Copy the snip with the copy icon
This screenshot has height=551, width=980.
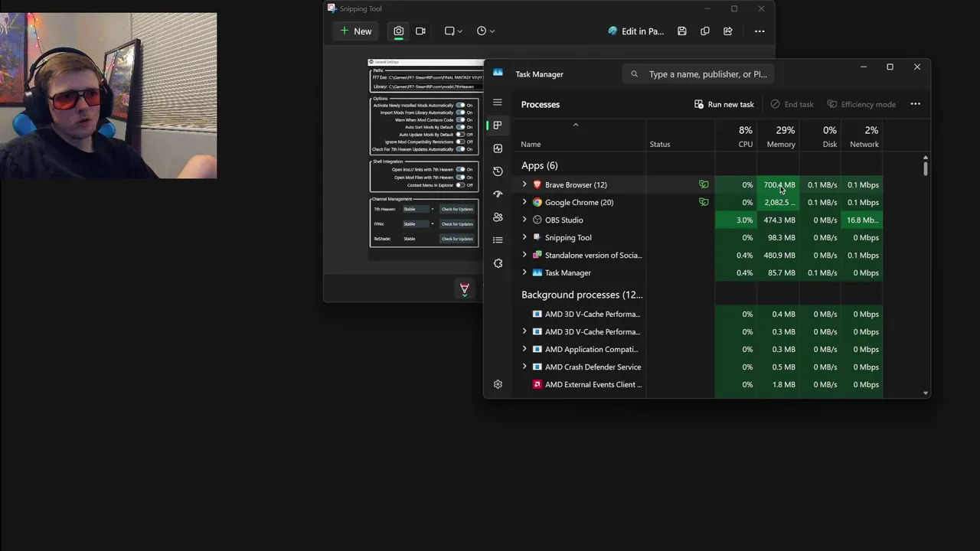pyautogui.click(x=705, y=31)
